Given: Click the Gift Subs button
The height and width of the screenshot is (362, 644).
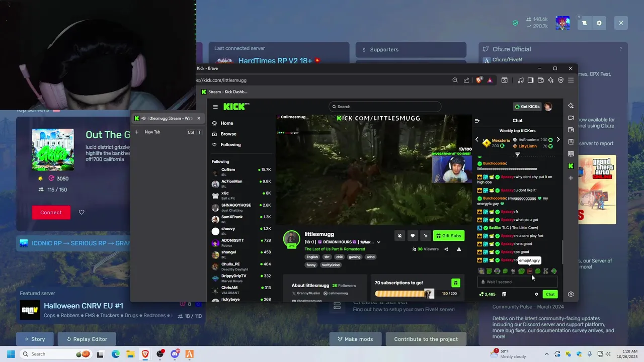Looking at the screenshot, I should [448, 235].
